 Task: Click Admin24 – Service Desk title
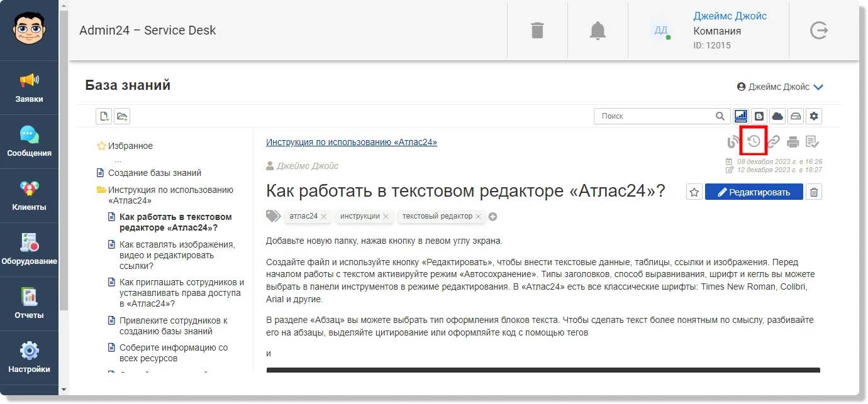tap(148, 30)
